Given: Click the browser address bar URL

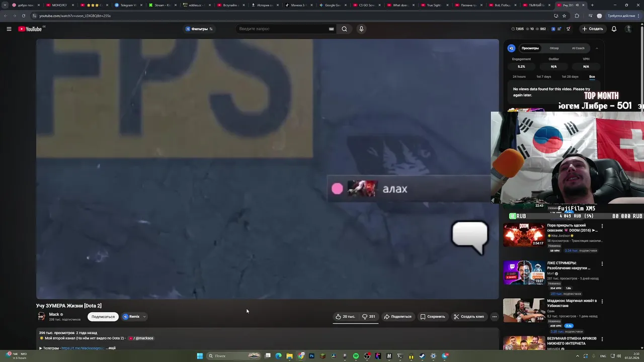Looking at the screenshot, I should (x=75, y=16).
